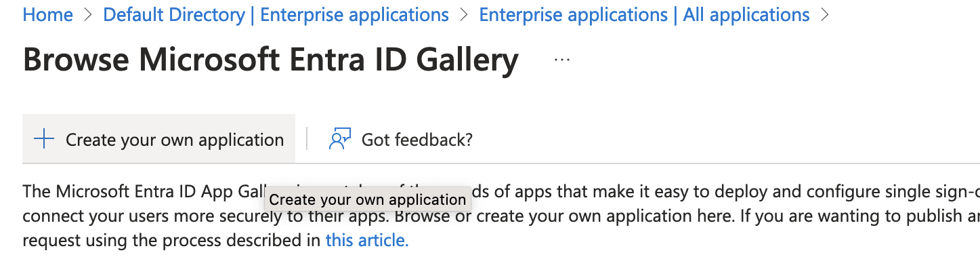The image size is (980, 276).
Task: Select the Create your own application label
Action: 175,140
